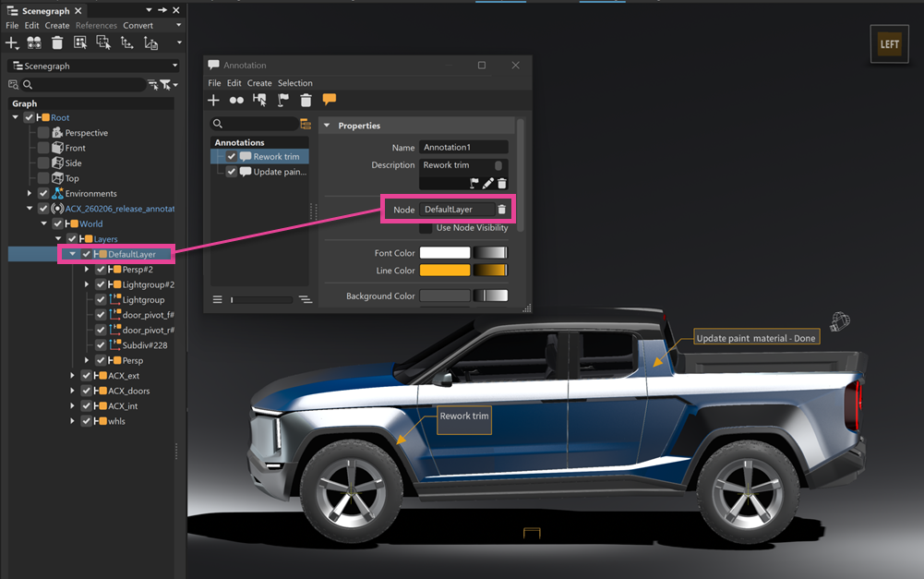Click the flag icon under Description field
This screenshot has height=579, width=924.
pos(474,184)
